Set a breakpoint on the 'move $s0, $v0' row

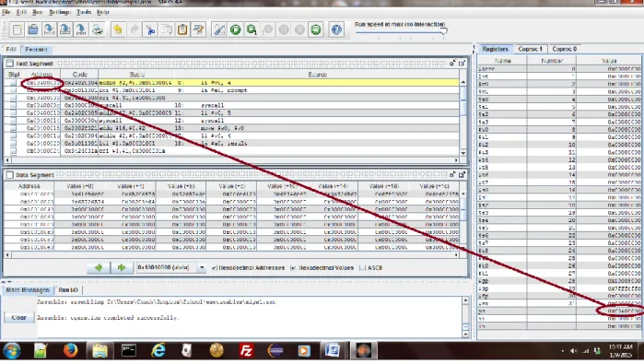point(13,128)
